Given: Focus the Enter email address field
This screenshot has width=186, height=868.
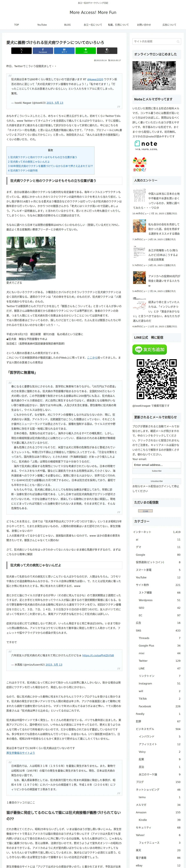Looking at the screenshot, I should click(x=157, y=465).
